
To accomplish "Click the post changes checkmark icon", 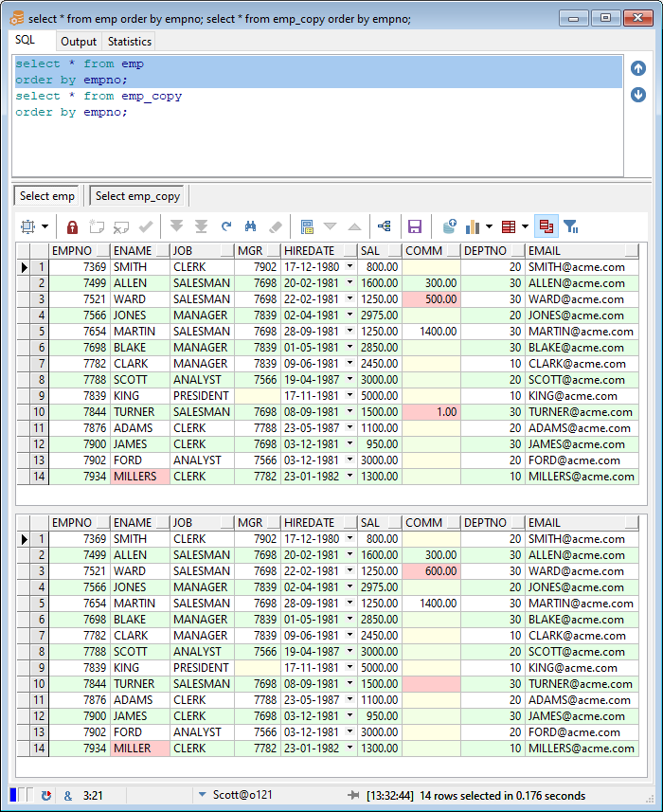I will coord(146,226).
